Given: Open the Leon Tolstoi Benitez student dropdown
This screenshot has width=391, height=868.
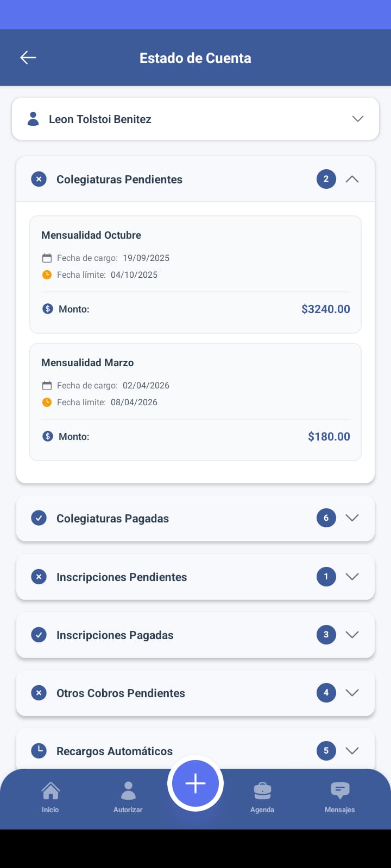Looking at the screenshot, I should click(x=357, y=119).
